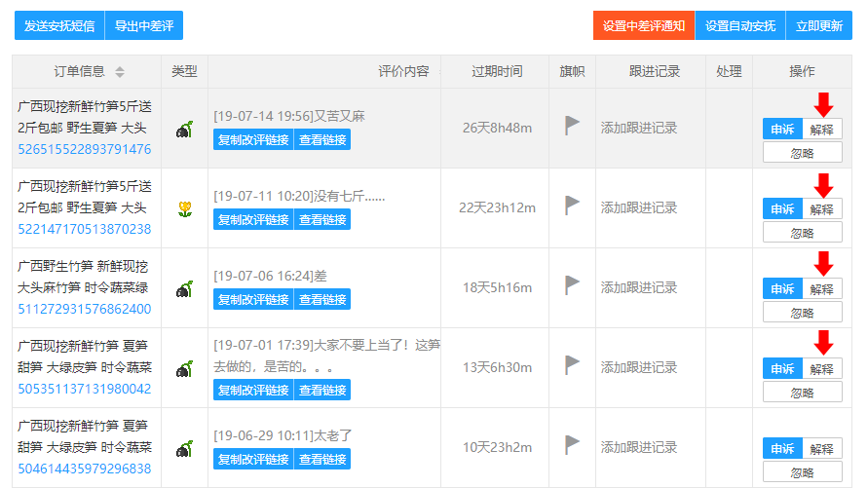Add follow-up record for 10天23h2m row
The image size is (868, 488).
coord(639,447)
